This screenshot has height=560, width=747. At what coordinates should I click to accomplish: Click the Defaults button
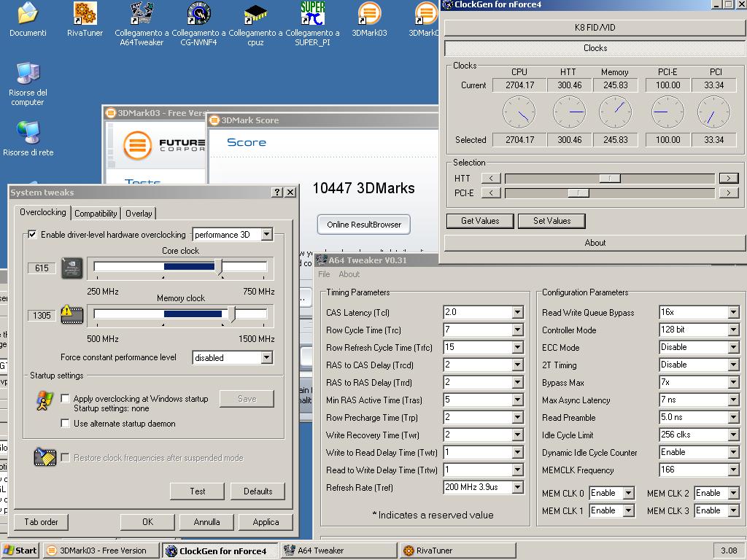(258, 491)
